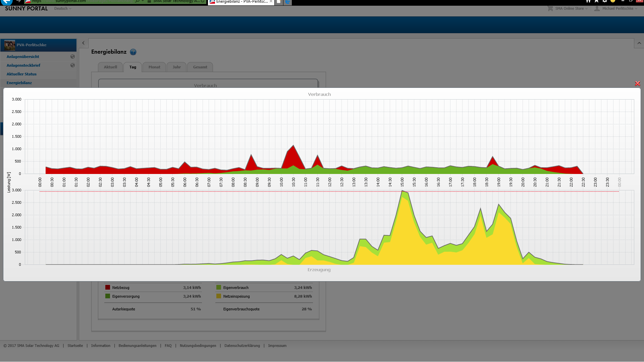This screenshot has width=644, height=362.
Task: Open the Energiebilanz help question mark icon
Action: pyautogui.click(x=133, y=52)
